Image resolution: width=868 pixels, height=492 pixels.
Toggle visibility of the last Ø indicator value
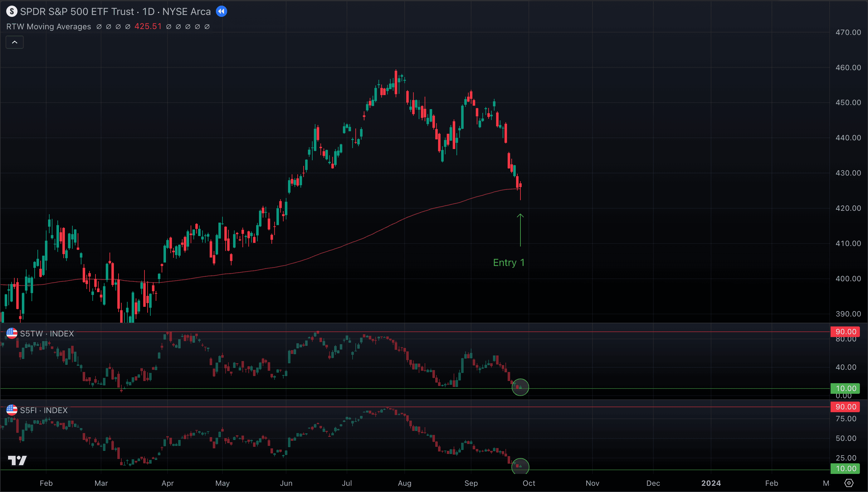(207, 27)
